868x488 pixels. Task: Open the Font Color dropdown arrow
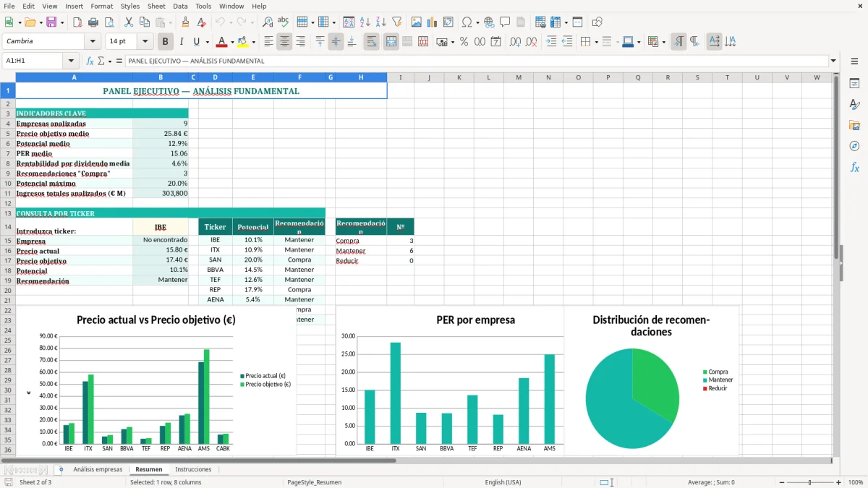(232, 42)
